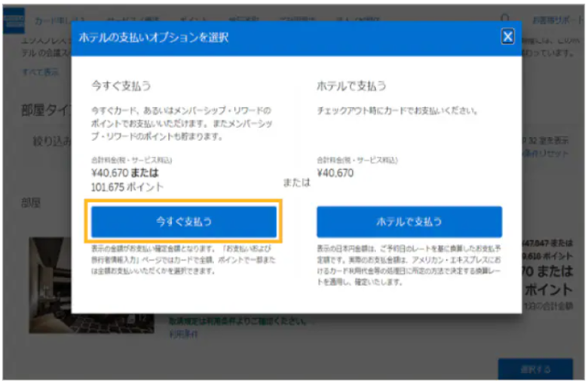588x382 pixels.
Task: Click the 条件リセット link behind the dialog
Action: pos(546,153)
